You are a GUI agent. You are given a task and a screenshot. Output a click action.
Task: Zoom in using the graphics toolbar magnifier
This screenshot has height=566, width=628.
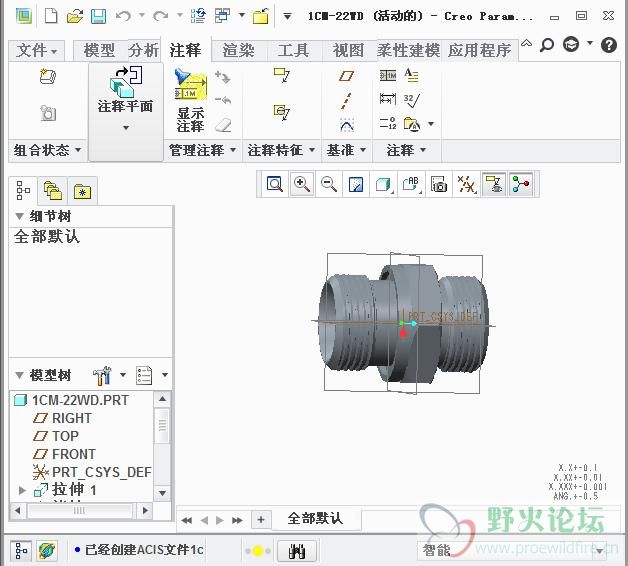click(302, 184)
